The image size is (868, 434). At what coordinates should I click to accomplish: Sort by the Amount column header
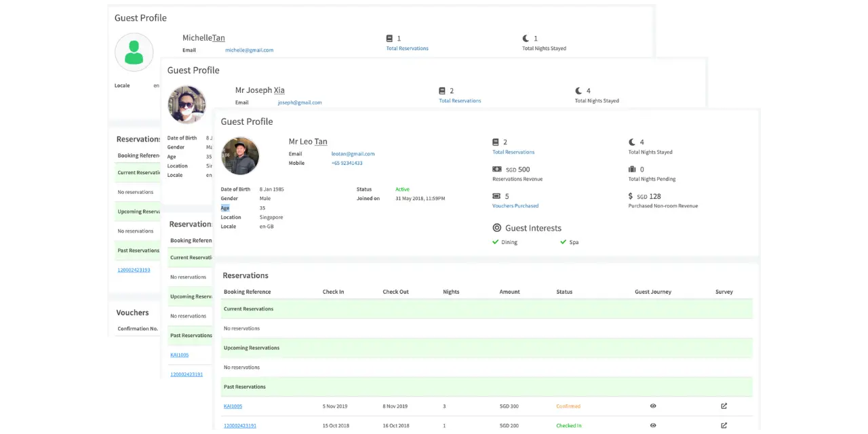pos(509,292)
